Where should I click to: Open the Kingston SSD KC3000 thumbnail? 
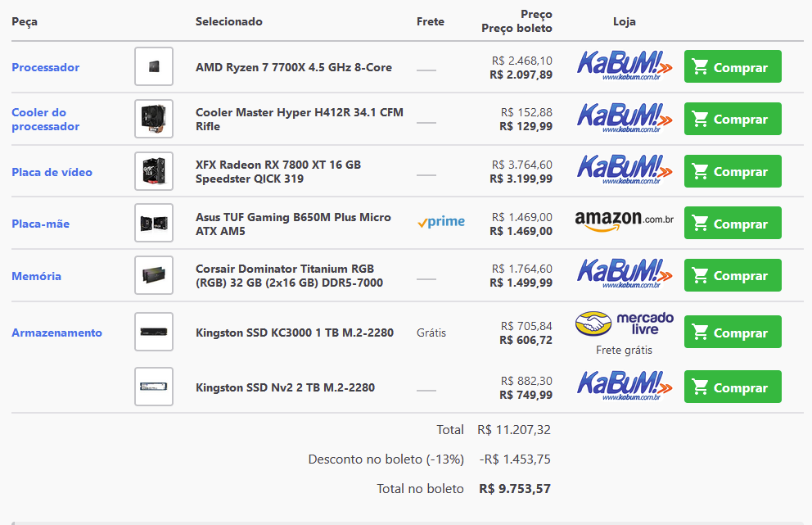[x=154, y=332]
